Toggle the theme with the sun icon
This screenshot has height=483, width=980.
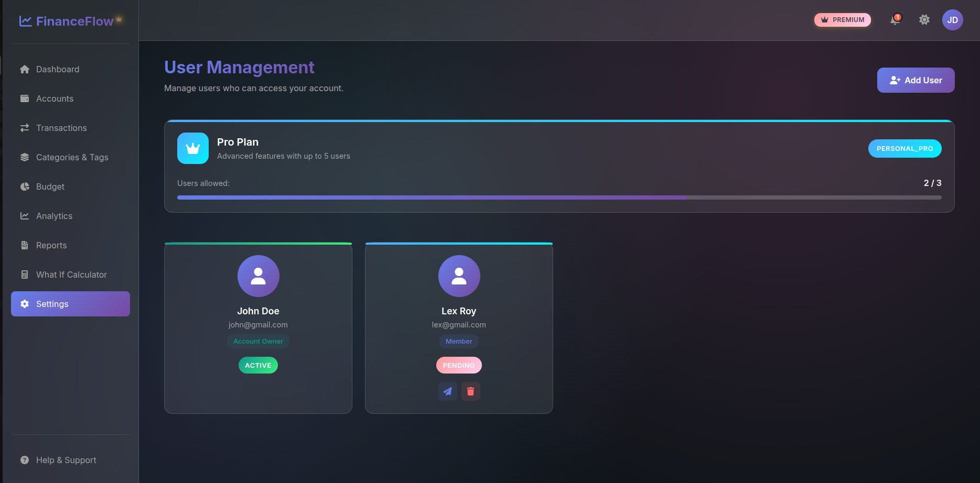(x=924, y=20)
